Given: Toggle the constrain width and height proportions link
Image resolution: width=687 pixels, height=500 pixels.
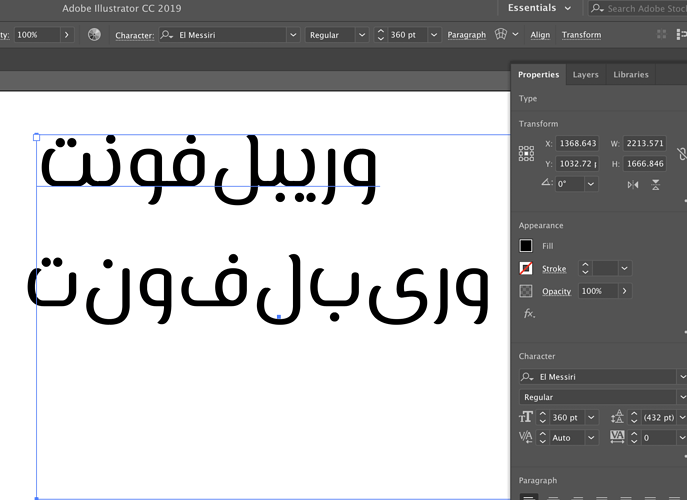Looking at the screenshot, I should [681, 153].
